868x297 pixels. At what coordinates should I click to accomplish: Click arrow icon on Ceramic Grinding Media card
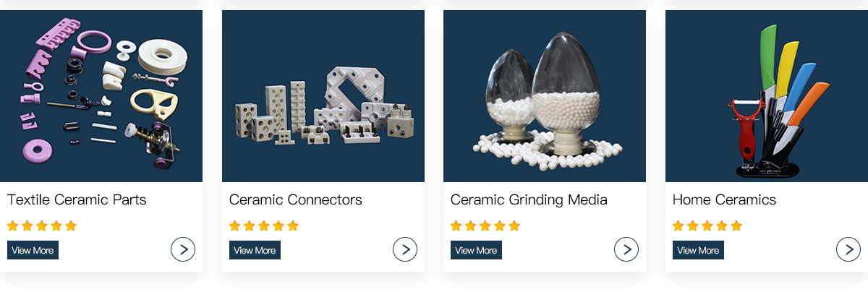coord(626,249)
